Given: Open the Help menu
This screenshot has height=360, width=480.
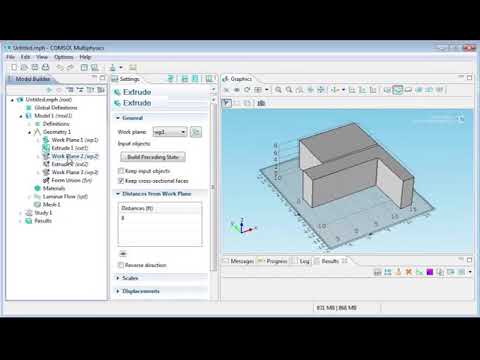Looking at the screenshot, I should coord(85,57).
